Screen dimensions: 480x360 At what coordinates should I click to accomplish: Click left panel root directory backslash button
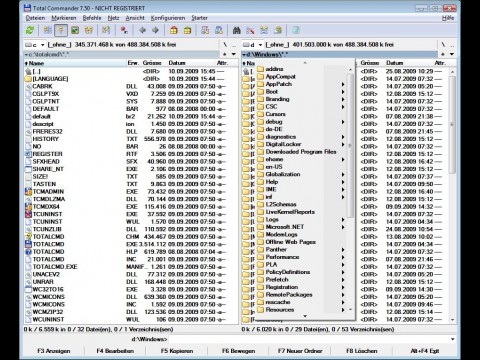coord(225,45)
